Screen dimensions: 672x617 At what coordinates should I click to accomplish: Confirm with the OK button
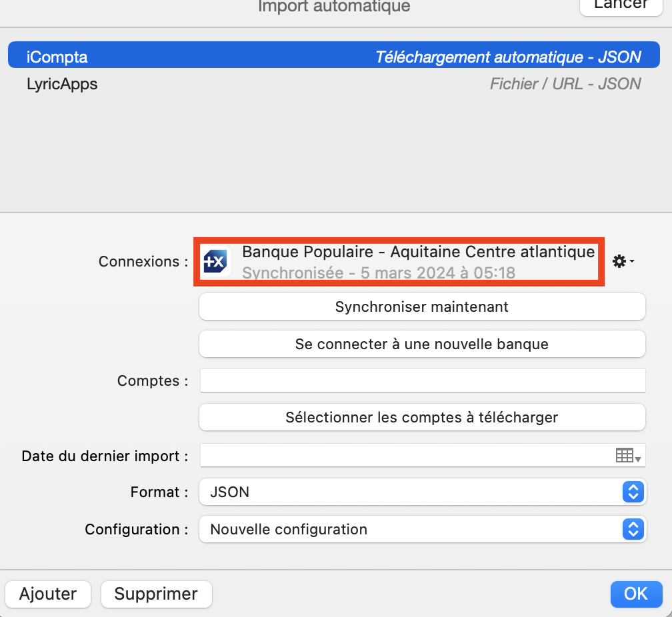(x=637, y=594)
